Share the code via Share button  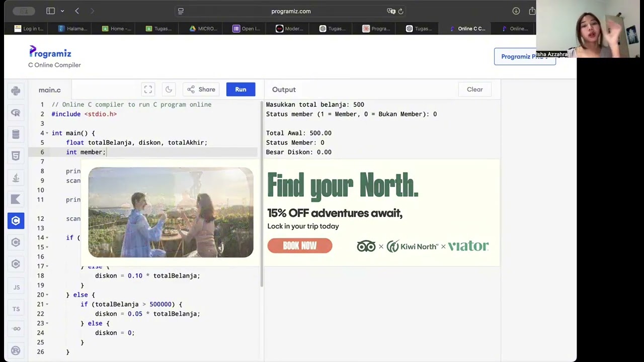[x=201, y=89]
